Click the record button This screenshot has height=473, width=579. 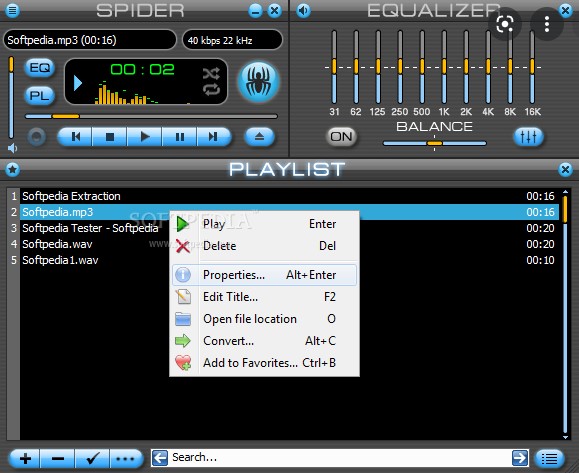point(37,137)
